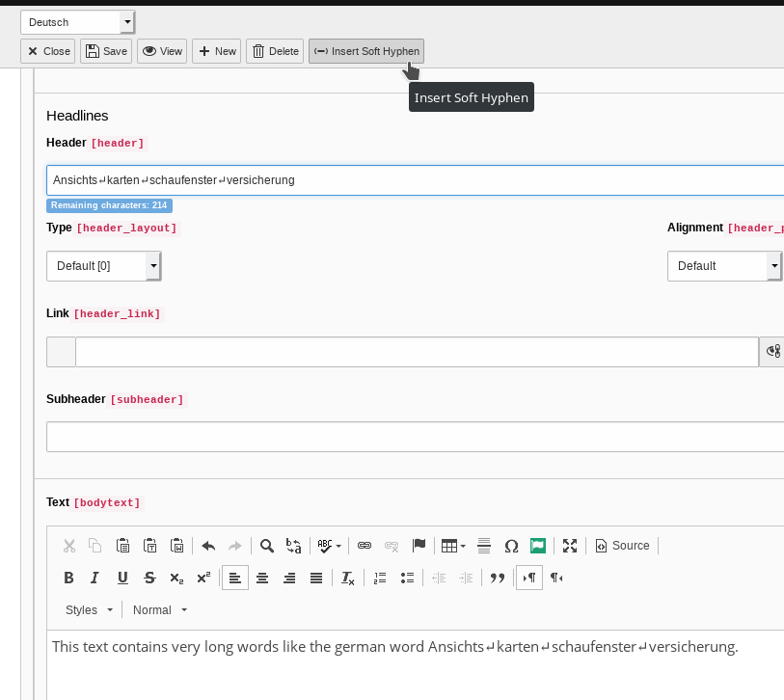Click into the Subheader input field
Viewport: 784px width, 700px height.
pos(415,437)
